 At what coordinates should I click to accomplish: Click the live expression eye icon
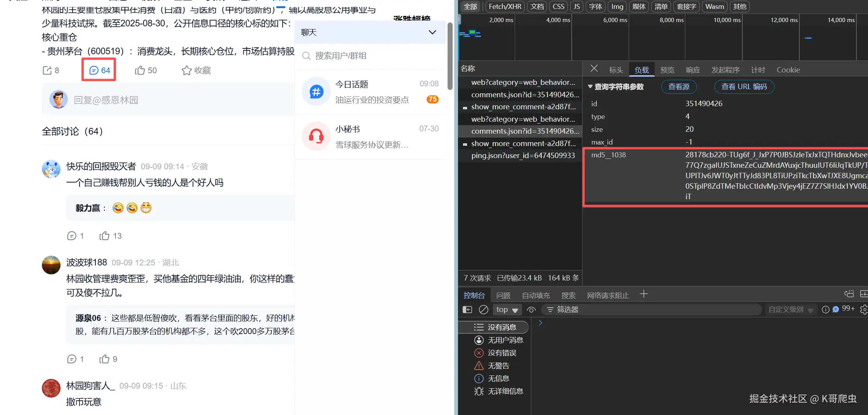531,310
